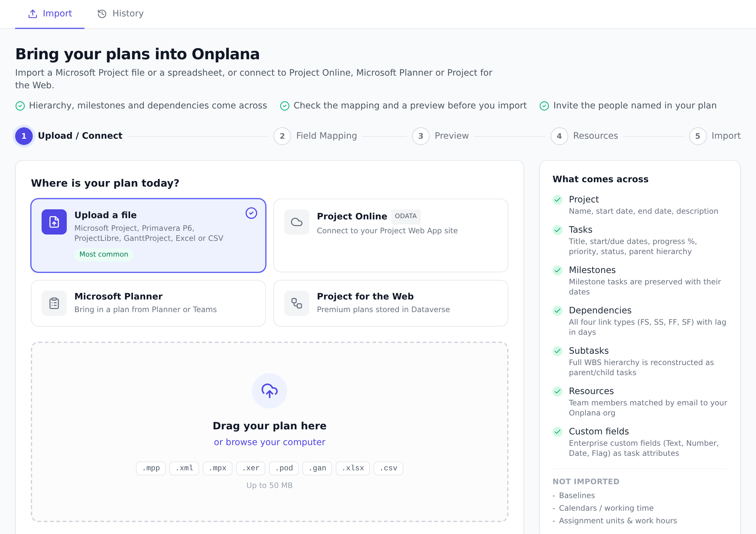Click the green check next to Dependencies

coord(558,311)
